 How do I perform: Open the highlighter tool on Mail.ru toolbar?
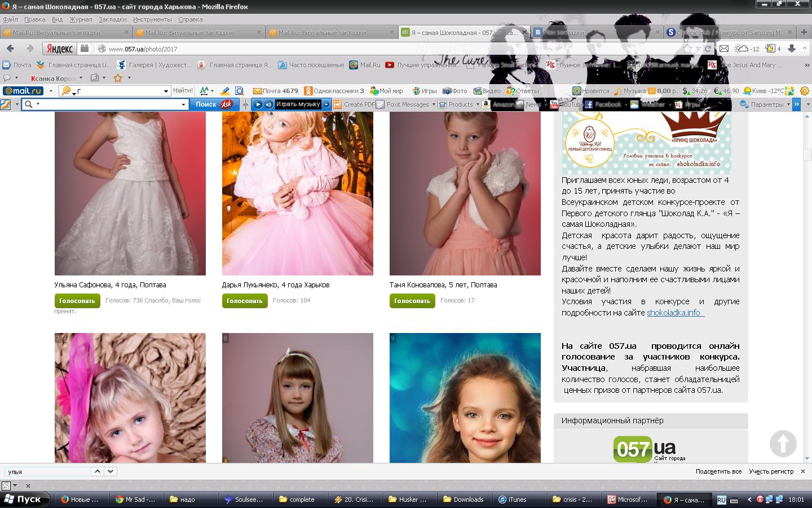225,90
